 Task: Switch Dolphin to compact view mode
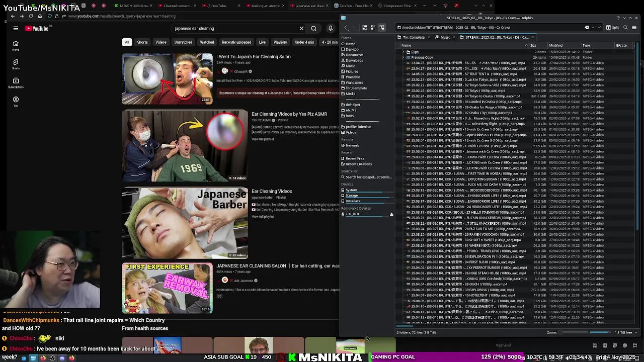click(373, 28)
